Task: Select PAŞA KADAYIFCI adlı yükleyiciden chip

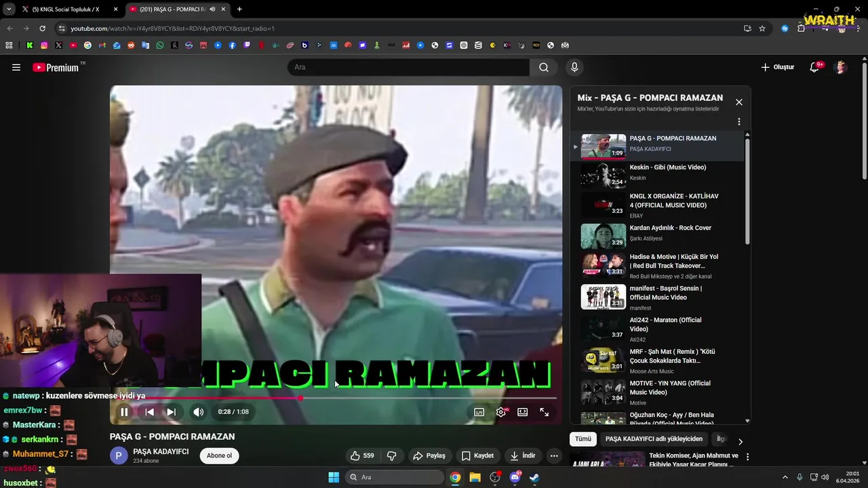Action: 654,439
